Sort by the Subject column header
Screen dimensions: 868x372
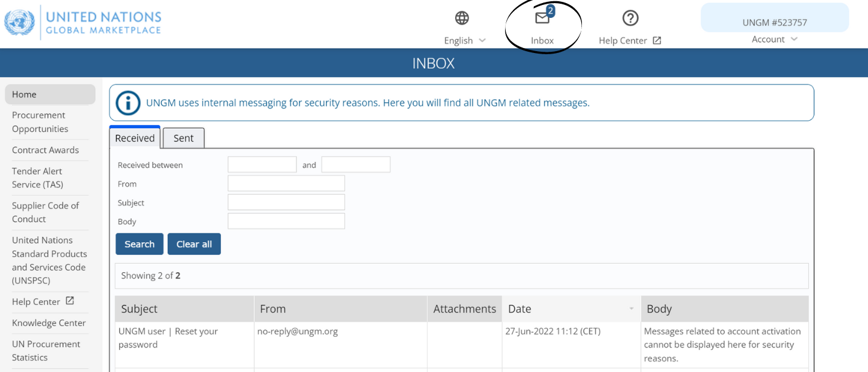pos(185,309)
